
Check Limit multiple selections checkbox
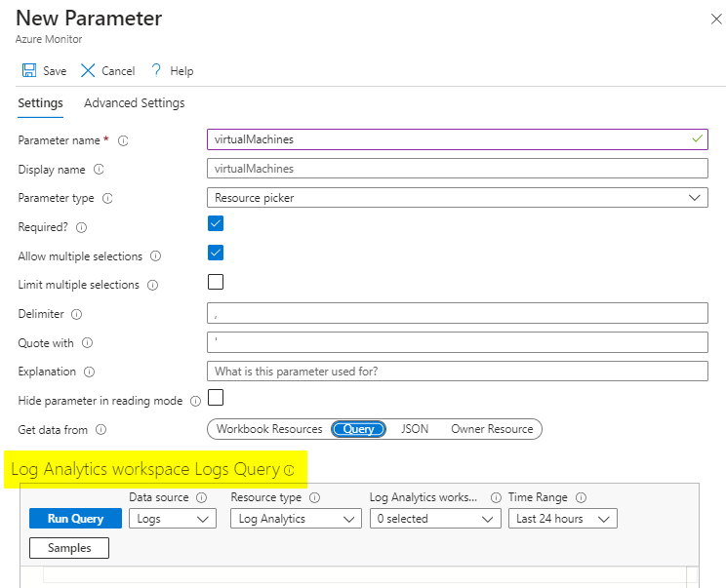(216, 282)
